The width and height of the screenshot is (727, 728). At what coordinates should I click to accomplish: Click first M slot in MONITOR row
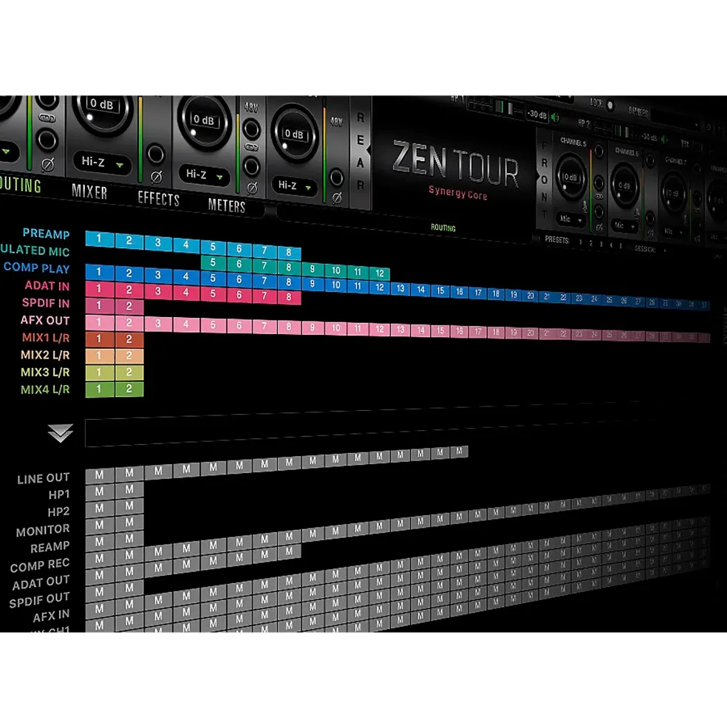click(99, 525)
